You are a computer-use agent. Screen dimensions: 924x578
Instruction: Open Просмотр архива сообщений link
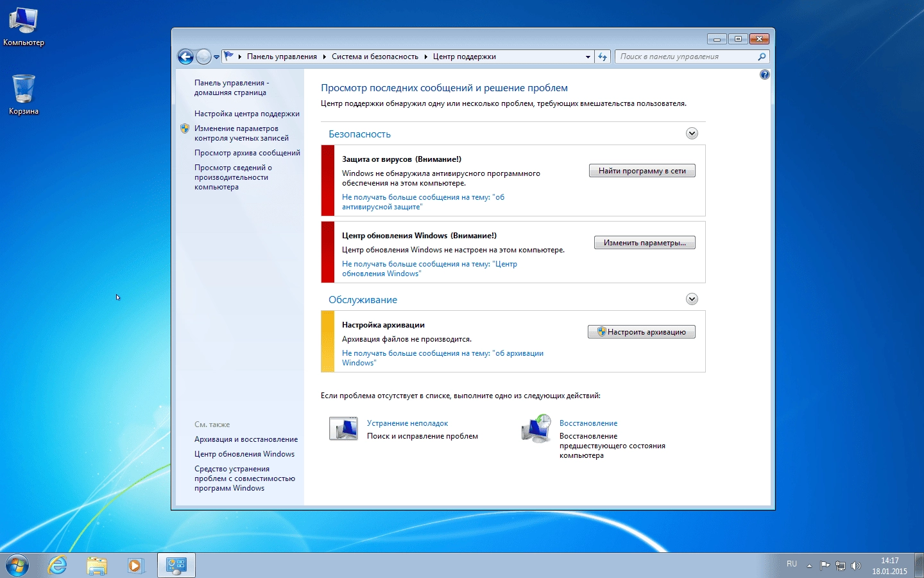(247, 153)
